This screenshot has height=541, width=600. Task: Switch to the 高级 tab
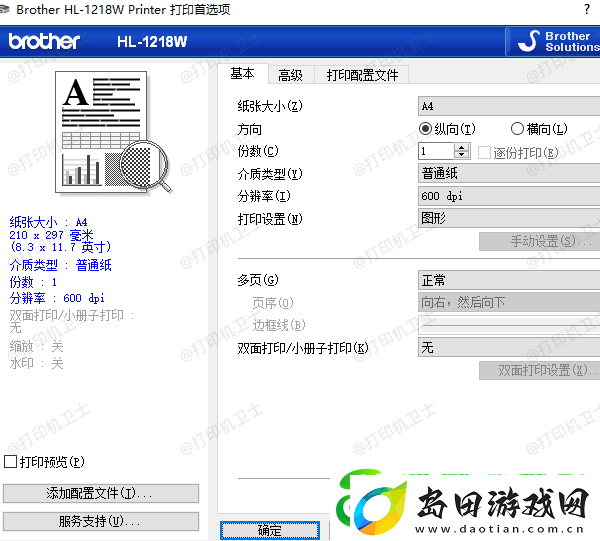pos(290,75)
